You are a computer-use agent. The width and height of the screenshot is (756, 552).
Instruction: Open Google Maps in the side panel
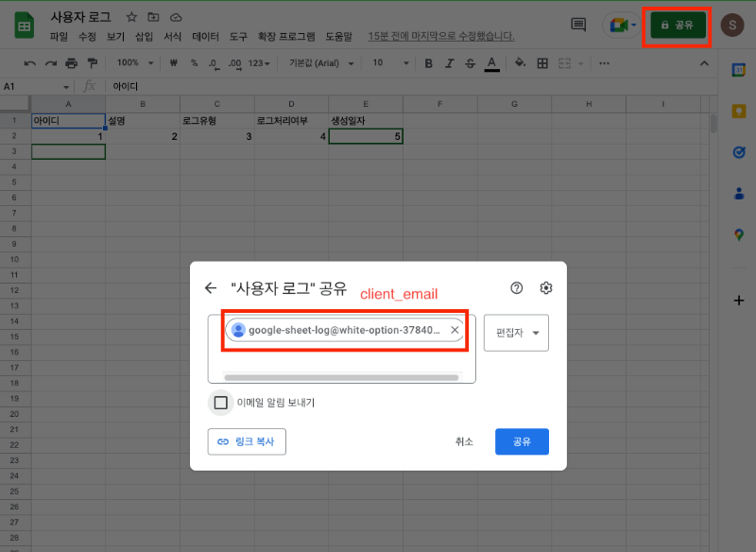738,233
